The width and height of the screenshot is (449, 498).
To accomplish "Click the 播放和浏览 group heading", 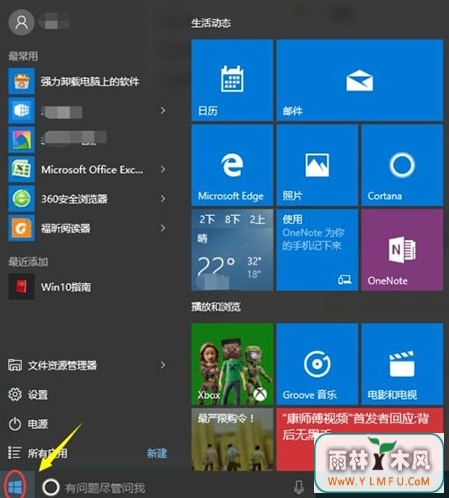I will tap(216, 307).
